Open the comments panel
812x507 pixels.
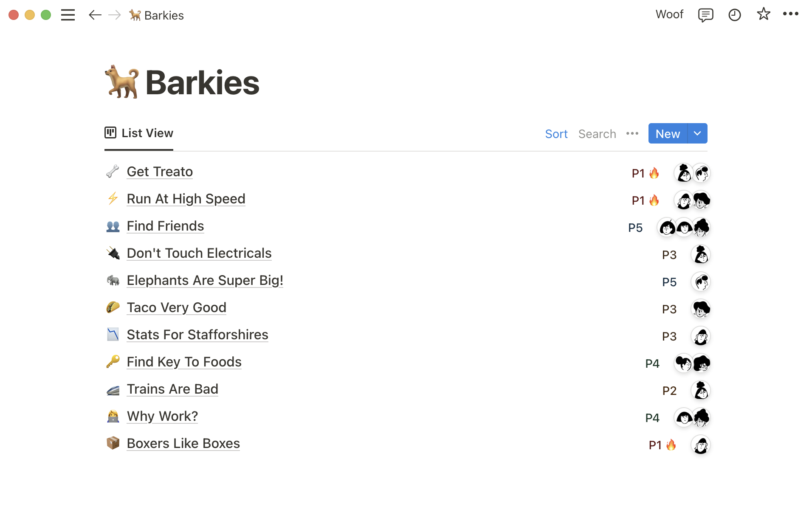tap(705, 15)
